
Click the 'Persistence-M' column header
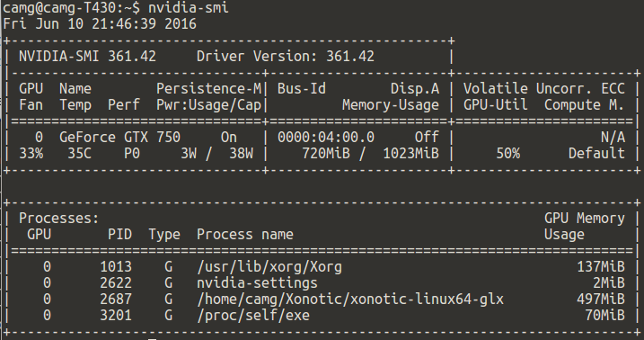[208, 88]
